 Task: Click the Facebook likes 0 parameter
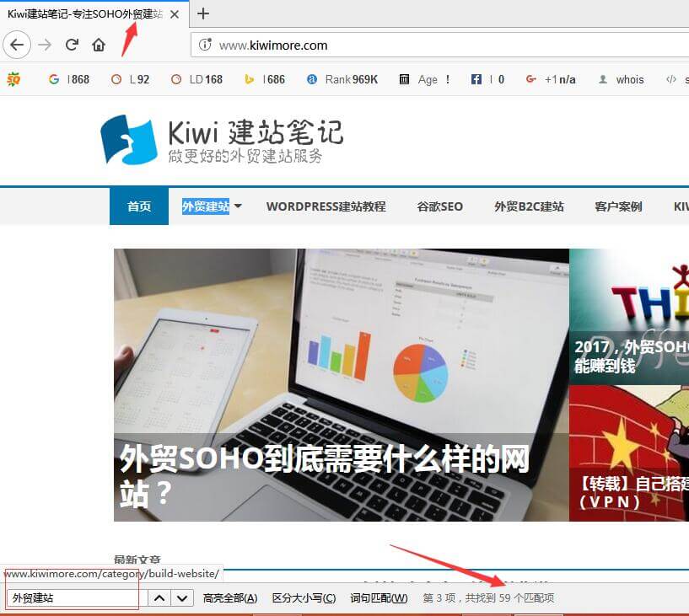click(487, 79)
